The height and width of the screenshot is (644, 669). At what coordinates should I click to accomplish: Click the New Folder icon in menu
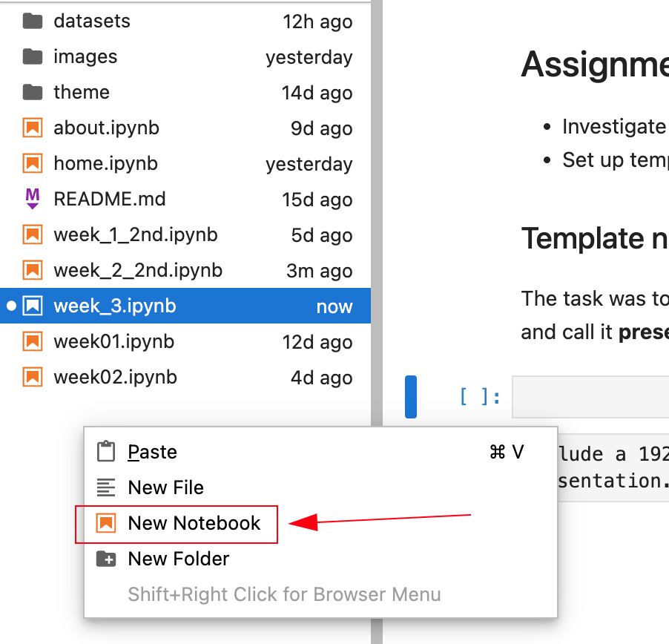click(x=107, y=559)
